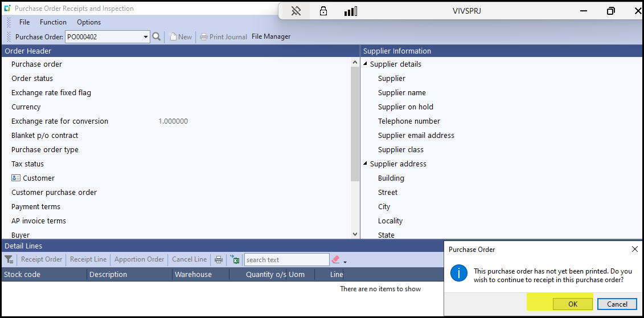Export detail lines to Excel
Screen dimensions: 644x318
click(x=235, y=259)
